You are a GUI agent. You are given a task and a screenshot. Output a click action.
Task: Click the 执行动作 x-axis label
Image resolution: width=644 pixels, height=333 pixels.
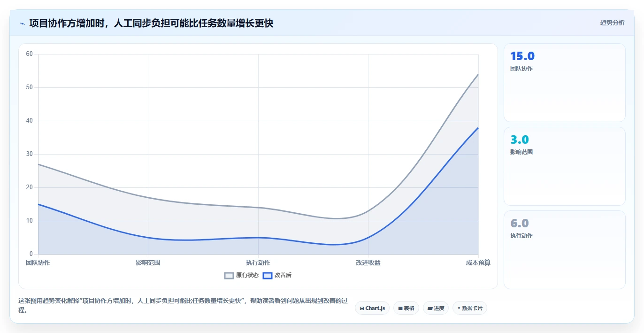[x=258, y=263]
